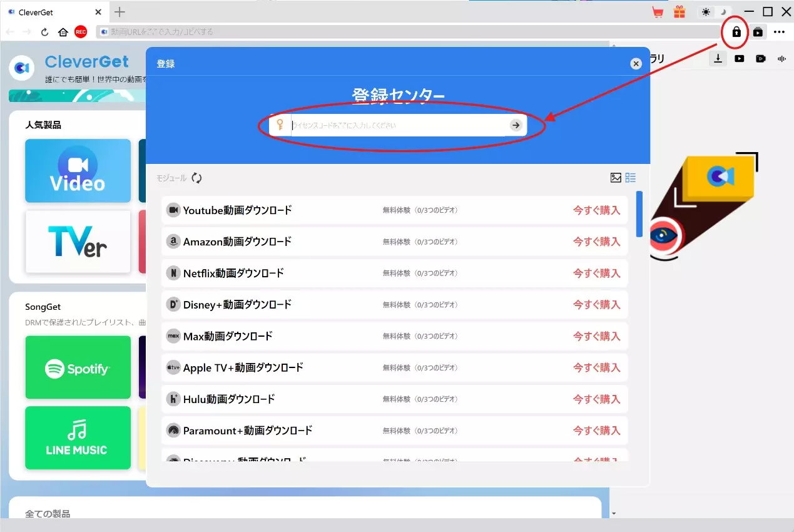Buy now for the Amazon module

597,242
